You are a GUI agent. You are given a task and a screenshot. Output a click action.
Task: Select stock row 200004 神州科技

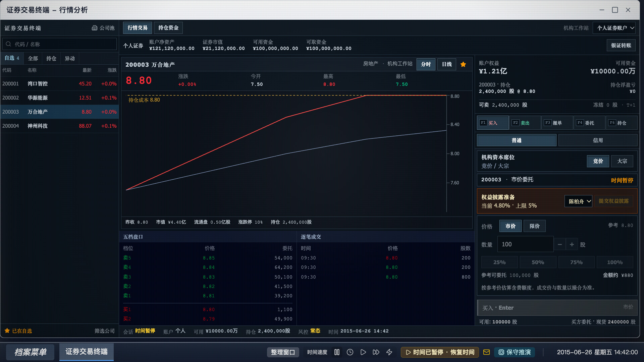(x=59, y=126)
